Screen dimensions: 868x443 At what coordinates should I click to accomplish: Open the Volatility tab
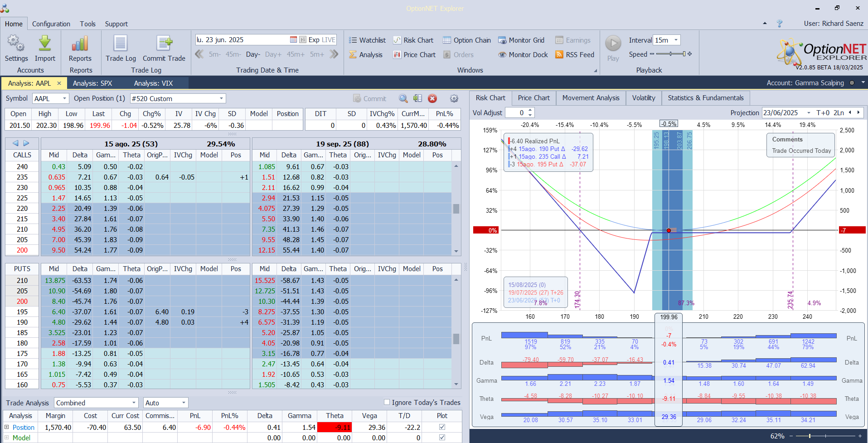(x=644, y=98)
